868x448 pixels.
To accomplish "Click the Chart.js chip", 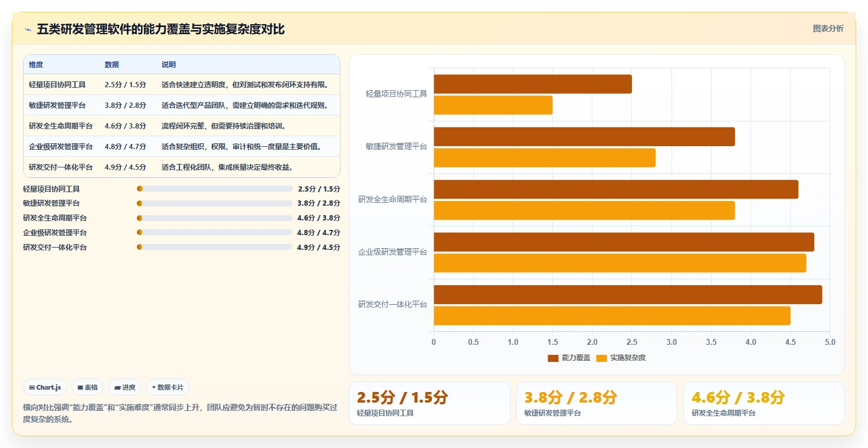I will tap(45, 387).
